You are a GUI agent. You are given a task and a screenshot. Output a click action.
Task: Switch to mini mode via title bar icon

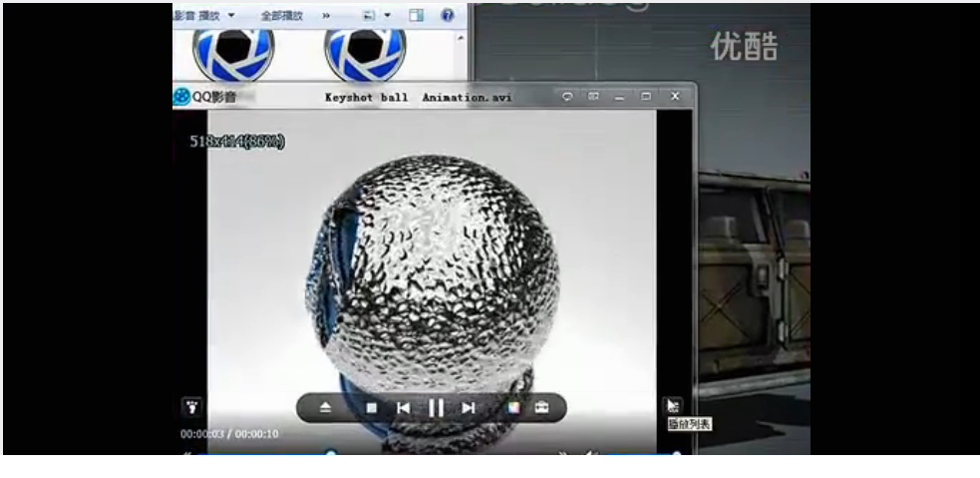(x=593, y=97)
